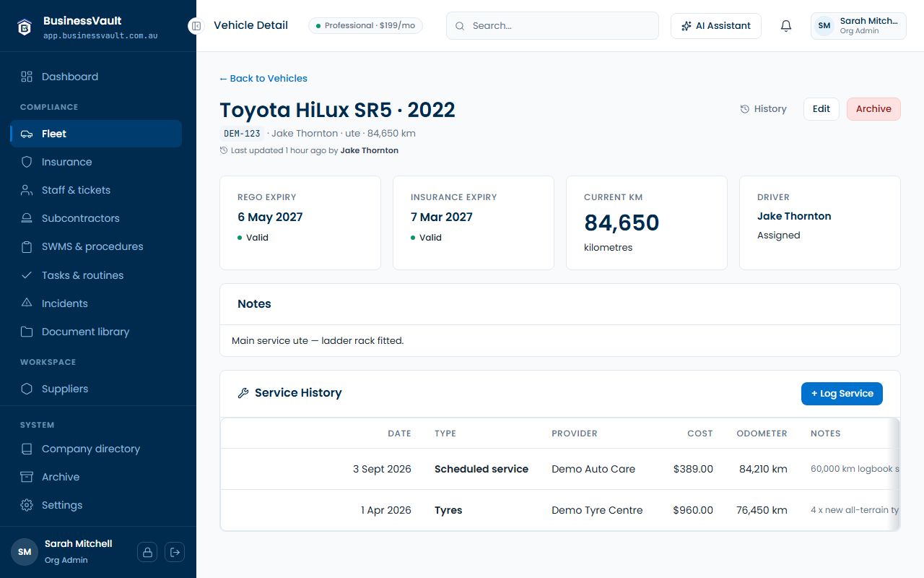Screen dimensions: 924x578
Task: Click the Incidents warning triangle icon
Action: tap(27, 303)
